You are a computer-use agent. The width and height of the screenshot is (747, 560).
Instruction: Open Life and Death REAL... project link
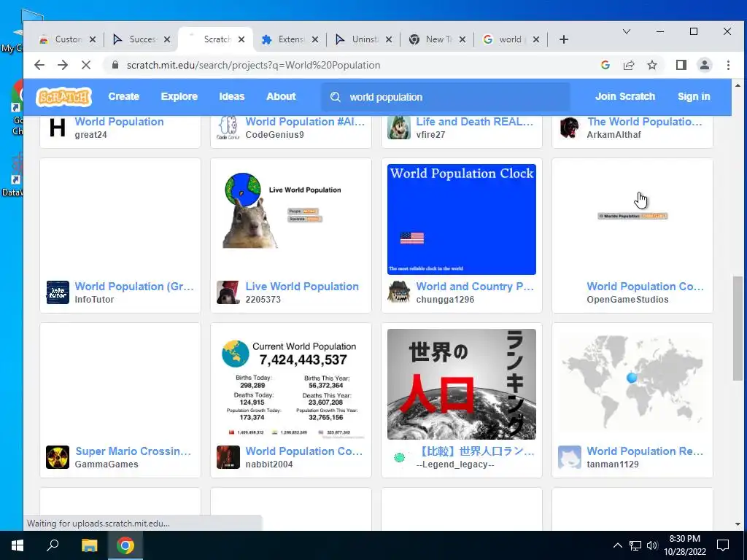(474, 122)
